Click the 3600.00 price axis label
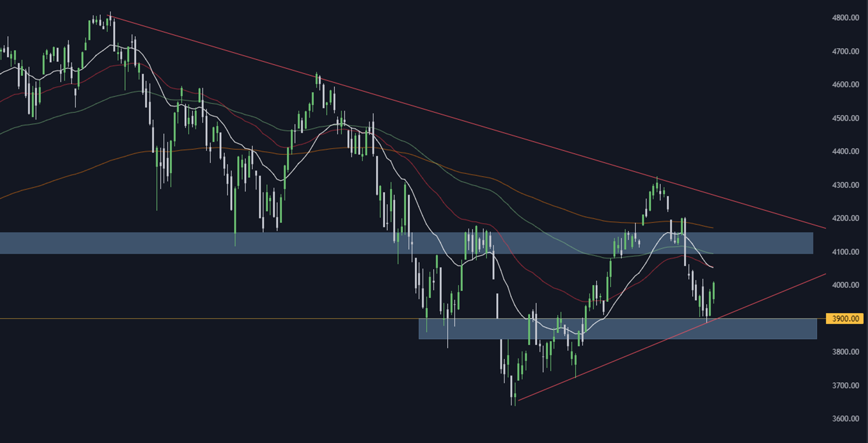 coord(846,419)
